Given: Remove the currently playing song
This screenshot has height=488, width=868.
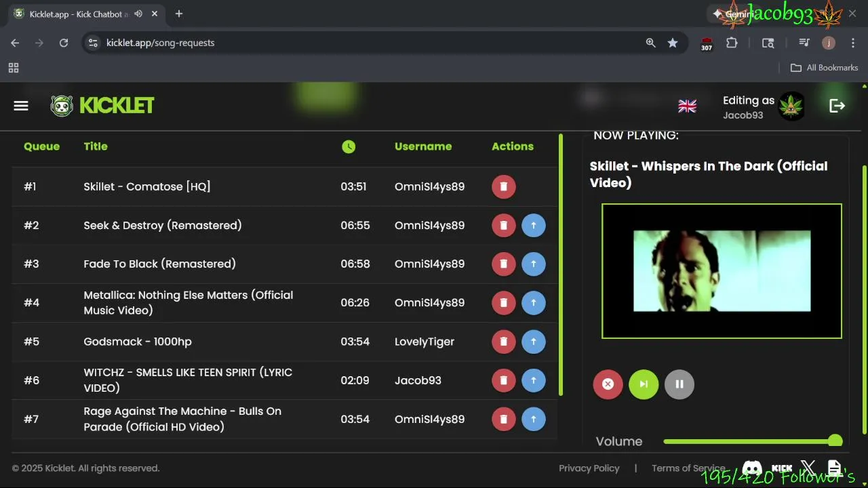Looking at the screenshot, I should 608,384.
